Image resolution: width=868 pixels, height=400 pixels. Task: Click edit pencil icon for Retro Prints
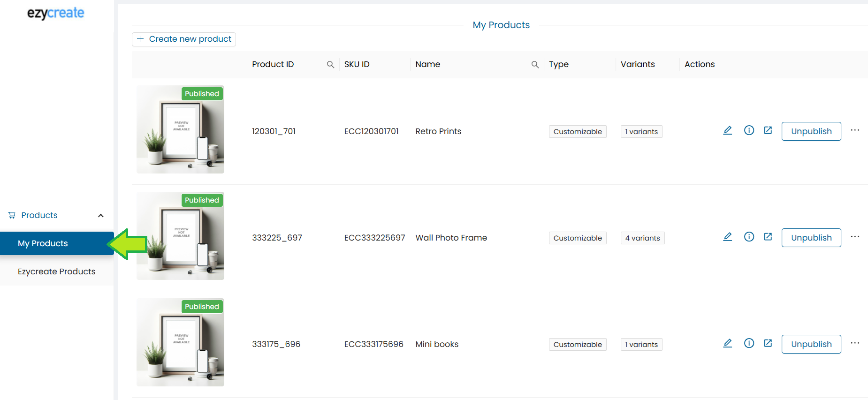point(727,130)
